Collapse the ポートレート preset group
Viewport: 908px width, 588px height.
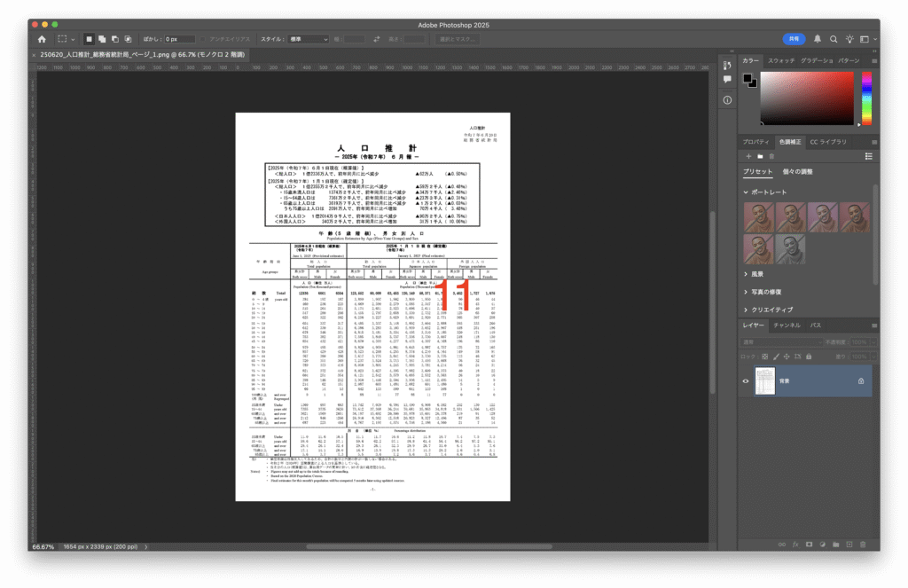745,192
